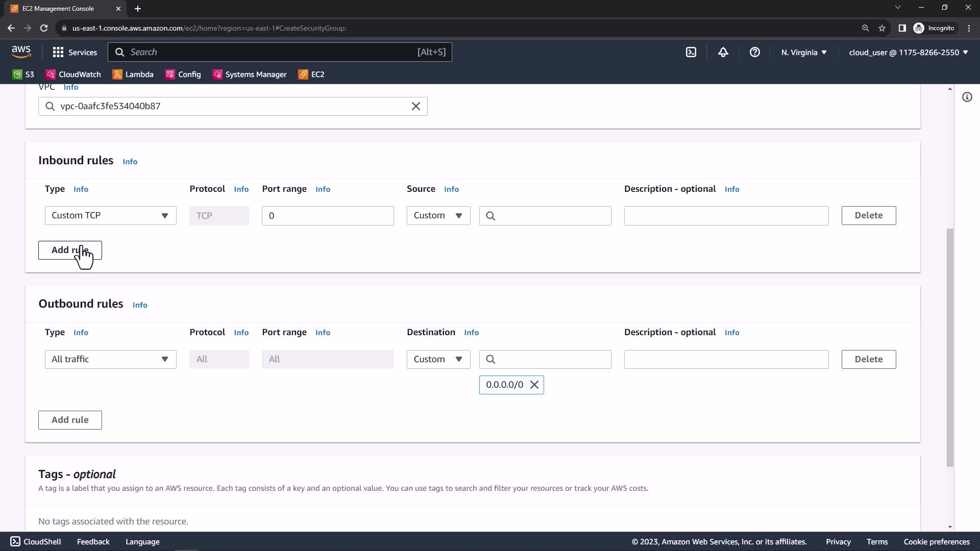This screenshot has height=551, width=980.
Task: Click the page vertical scrollbar
Action: pyautogui.click(x=949, y=347)
